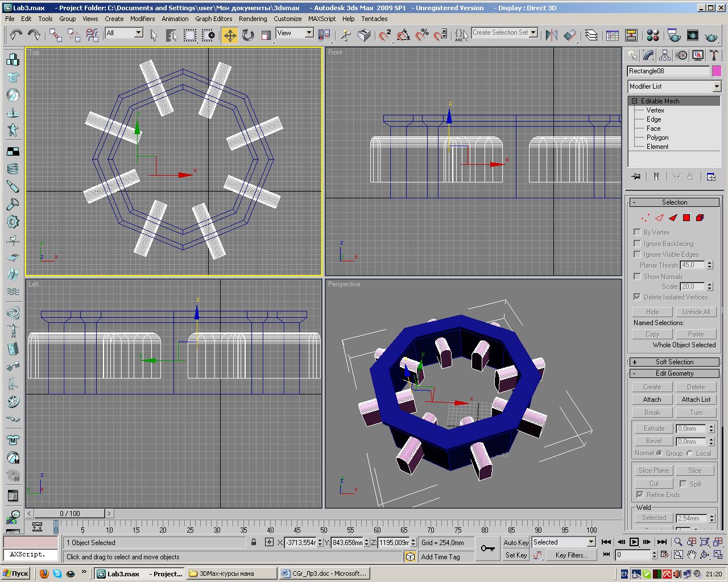Screen dimensions: 728x582
Task: Open the Material Editor icon
Action: [653, 35]
